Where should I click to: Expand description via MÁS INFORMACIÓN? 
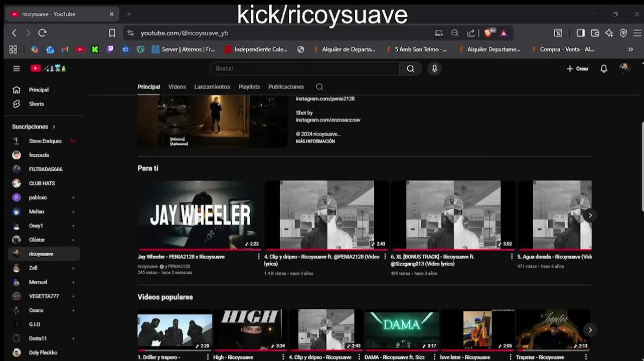(x=315, y=141)
